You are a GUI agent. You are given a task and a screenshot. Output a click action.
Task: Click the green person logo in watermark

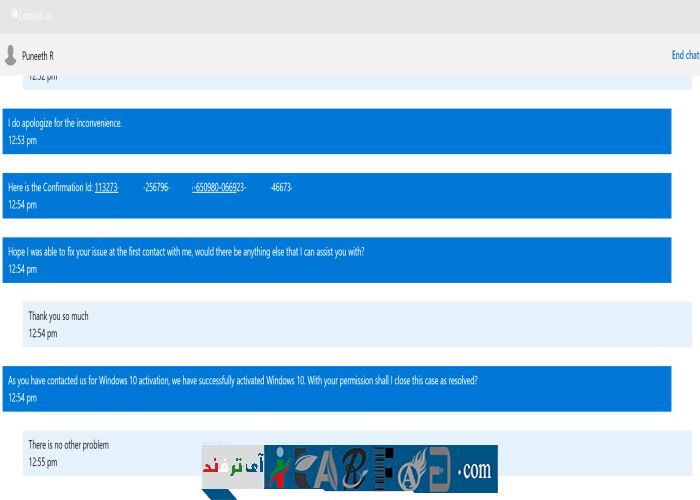point(277,469)
